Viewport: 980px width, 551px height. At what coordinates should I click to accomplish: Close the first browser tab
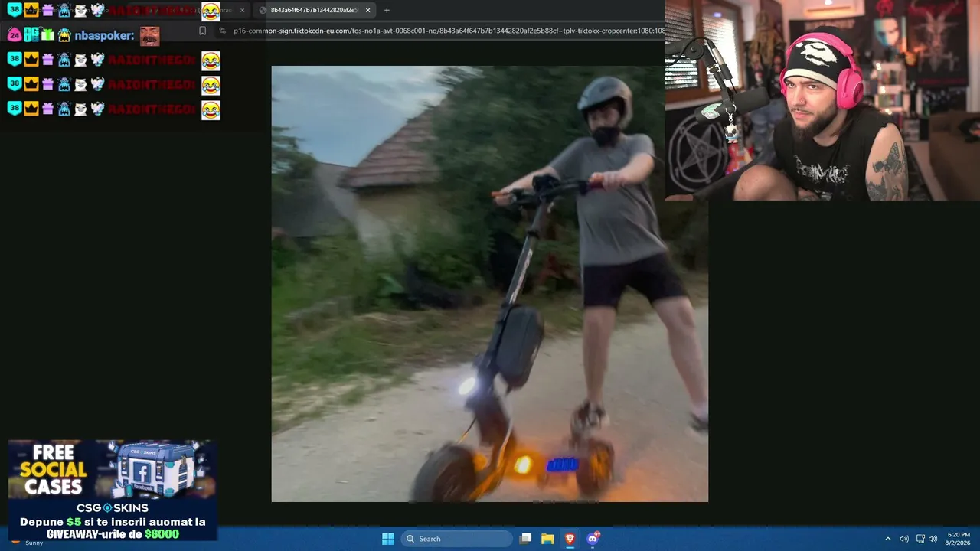(x=242, y=10)
